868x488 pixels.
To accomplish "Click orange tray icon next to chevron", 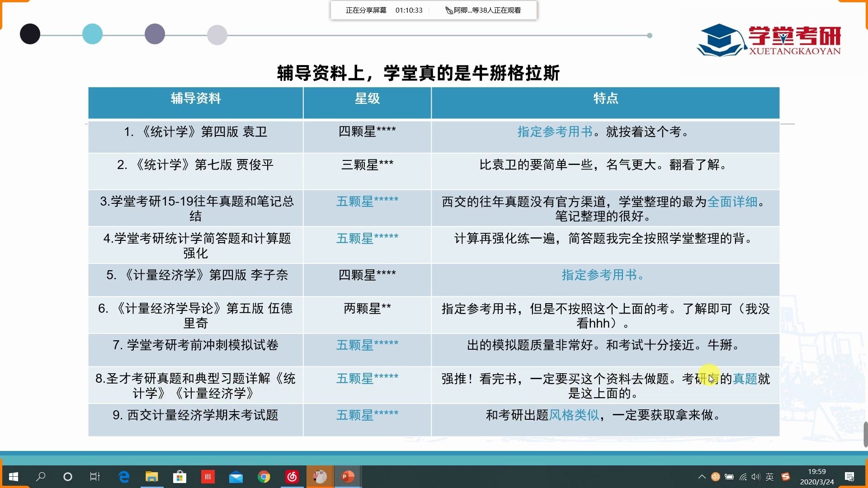I will [x=715, y=477].
